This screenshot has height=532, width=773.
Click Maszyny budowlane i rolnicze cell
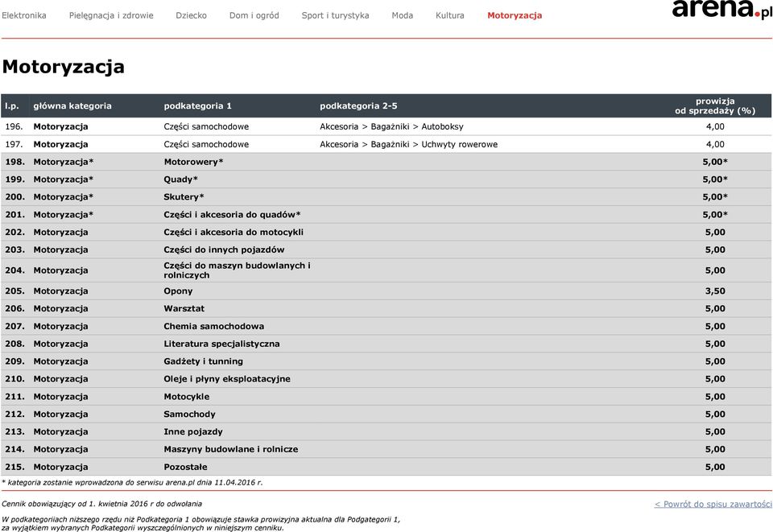point(231,449)
